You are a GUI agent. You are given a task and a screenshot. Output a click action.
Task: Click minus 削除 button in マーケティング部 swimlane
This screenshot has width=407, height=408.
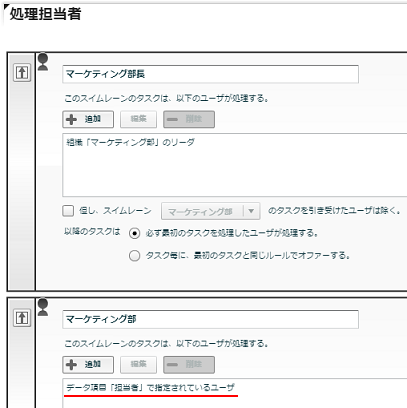click(189, 365)
